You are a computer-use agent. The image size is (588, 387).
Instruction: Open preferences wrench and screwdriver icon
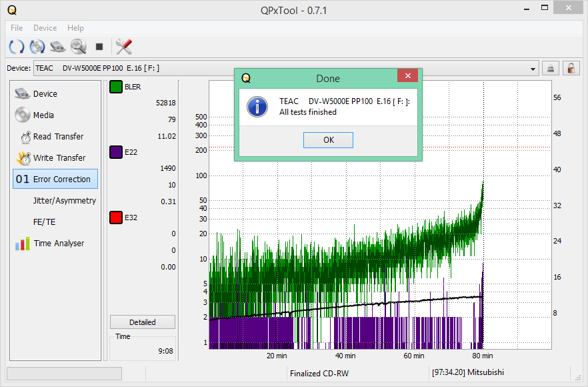(124, 47)
